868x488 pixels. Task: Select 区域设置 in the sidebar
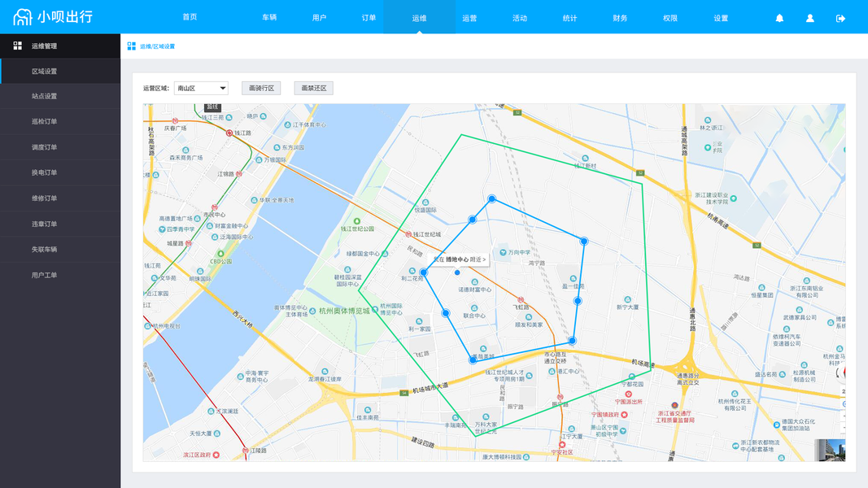(60, 72)
